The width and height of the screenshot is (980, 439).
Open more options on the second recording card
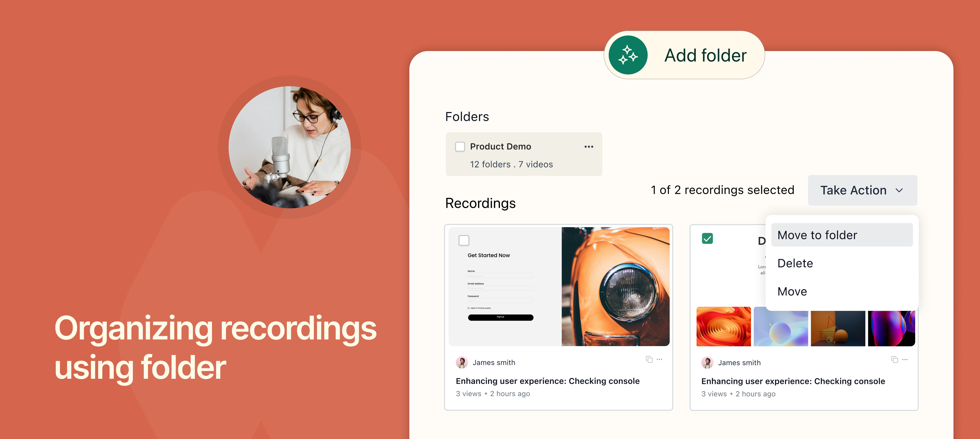(x=905, y=359)
